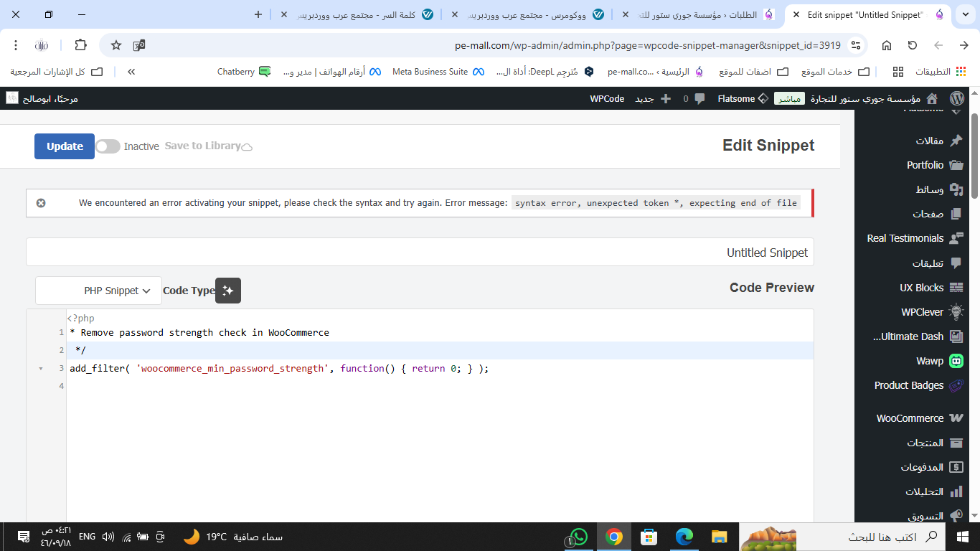Switch to the ووكومرس browser tab
This screenshot has height=551, width=980.
534,14
